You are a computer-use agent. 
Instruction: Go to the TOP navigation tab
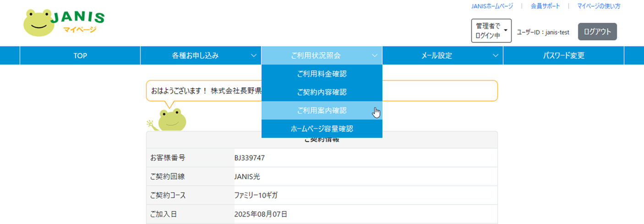[80, 55]
